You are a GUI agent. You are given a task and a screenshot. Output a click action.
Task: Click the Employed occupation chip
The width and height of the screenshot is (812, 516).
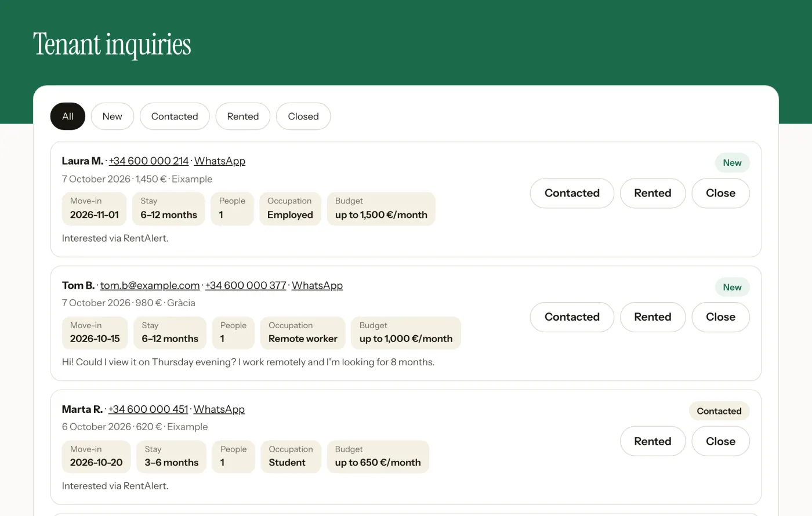pyautogui.click(x=290, y=209)
